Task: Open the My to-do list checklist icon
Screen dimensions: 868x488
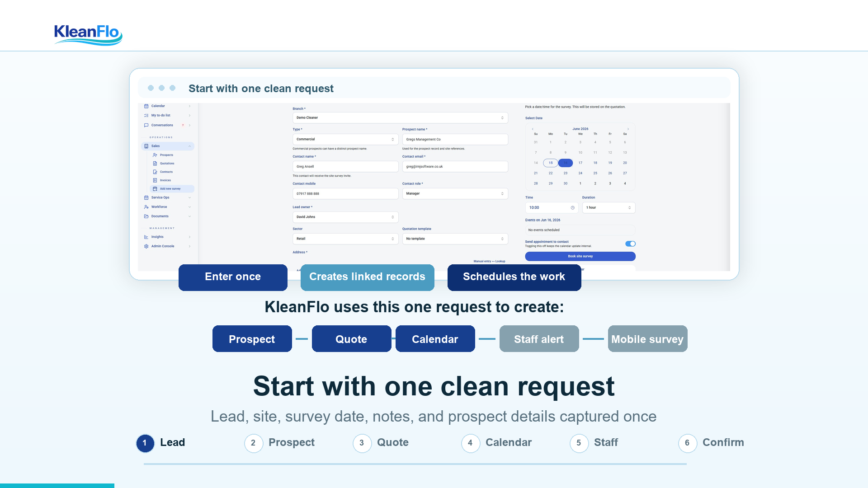Action: 146,116
